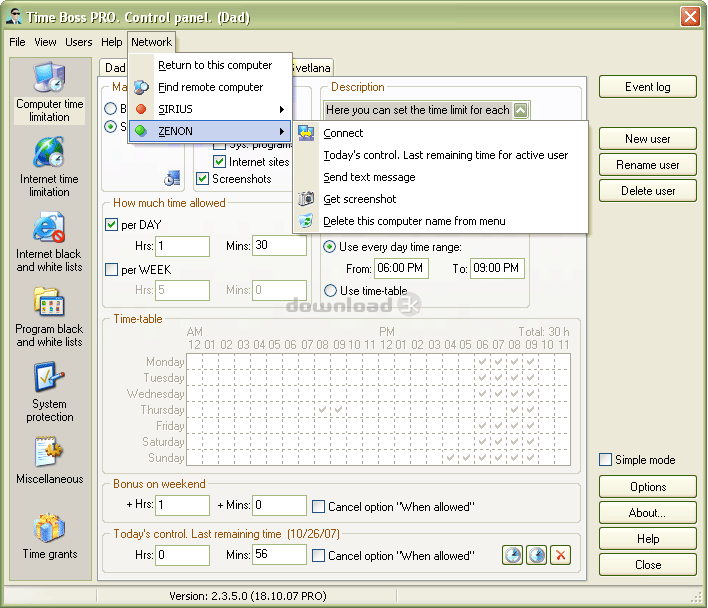Click the New user button
This screenshot has height=608, width=708.
coord(647,139)
